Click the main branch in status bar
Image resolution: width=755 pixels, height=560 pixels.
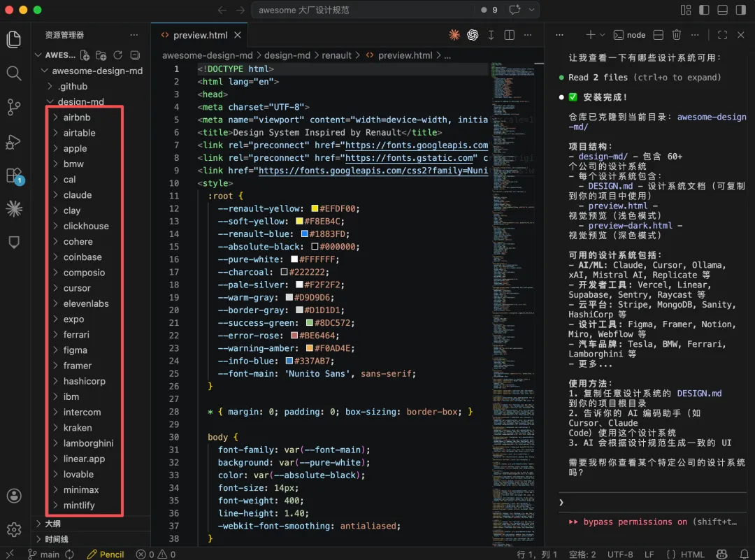pos(44,554)
